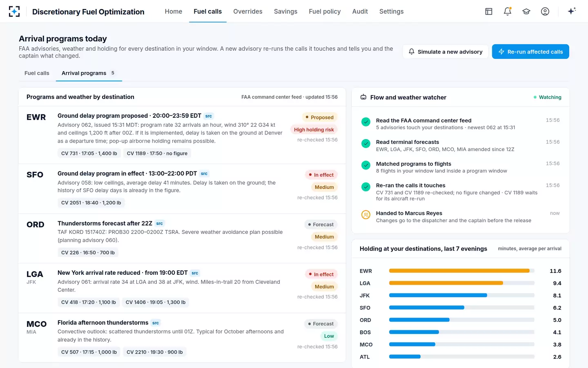The width and height of the screenshot is (588, 368).
Task: Click the Discretionary Fuel Optimization logo icon
Action: [x=14, y=11]
